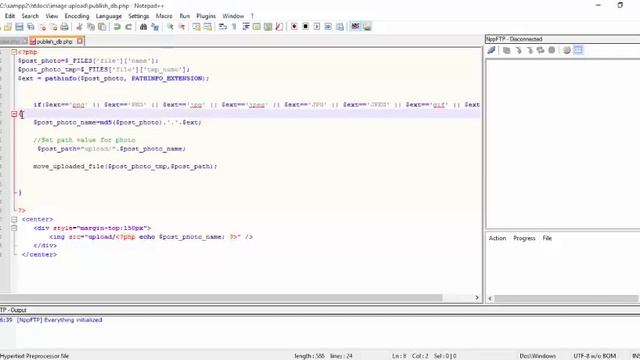Click the move_uploaded_file code line

coord(125,166)
